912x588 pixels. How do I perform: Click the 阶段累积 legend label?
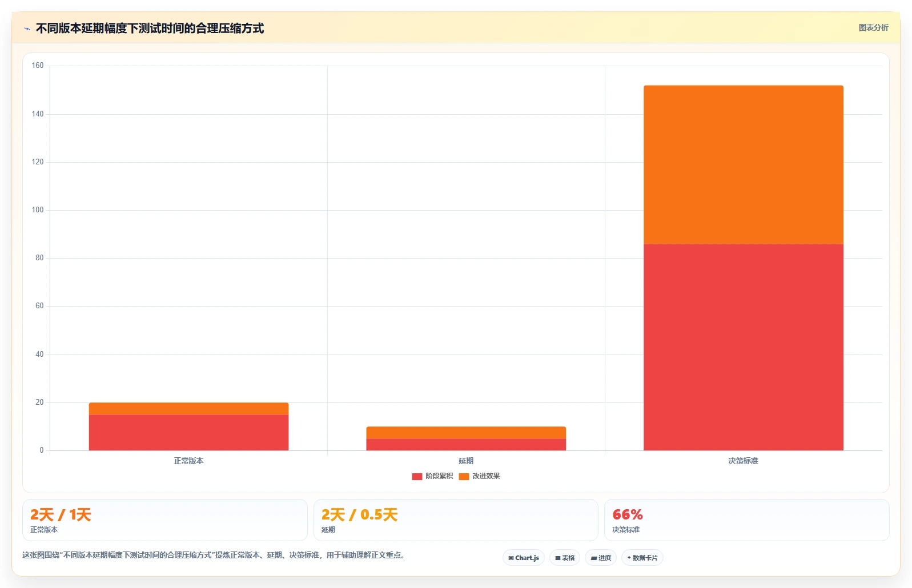click(x=439, y=476)
